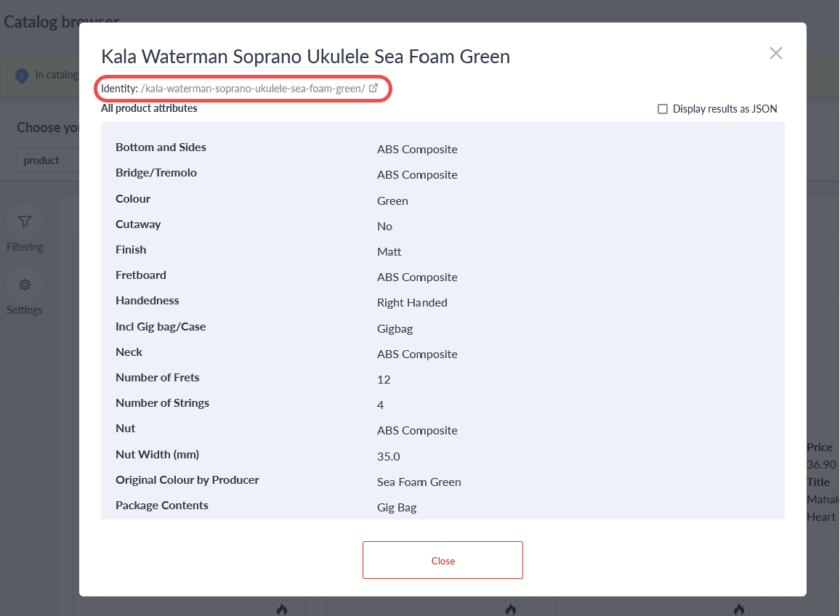840x616 pixels.
Task: Click the leftmost flame icon below the dialog
Action: click(282, 609)
